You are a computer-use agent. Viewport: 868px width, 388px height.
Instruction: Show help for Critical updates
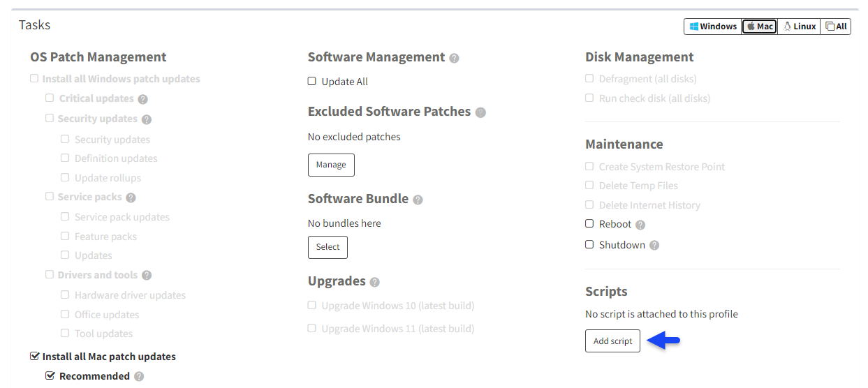coord(142,99)
